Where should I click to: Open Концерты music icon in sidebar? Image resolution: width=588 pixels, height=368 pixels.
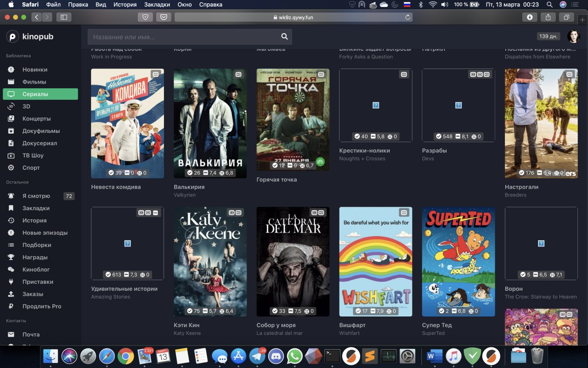point(11,119)
